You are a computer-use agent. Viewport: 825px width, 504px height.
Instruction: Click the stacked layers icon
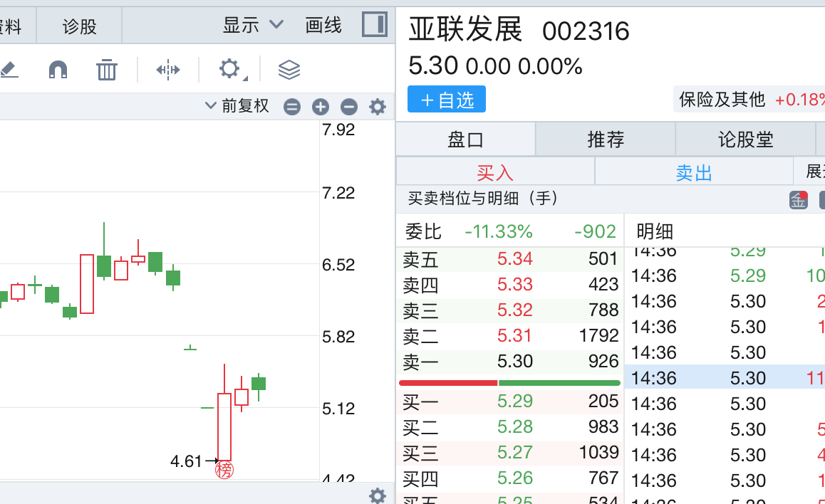tap(289, 69)
